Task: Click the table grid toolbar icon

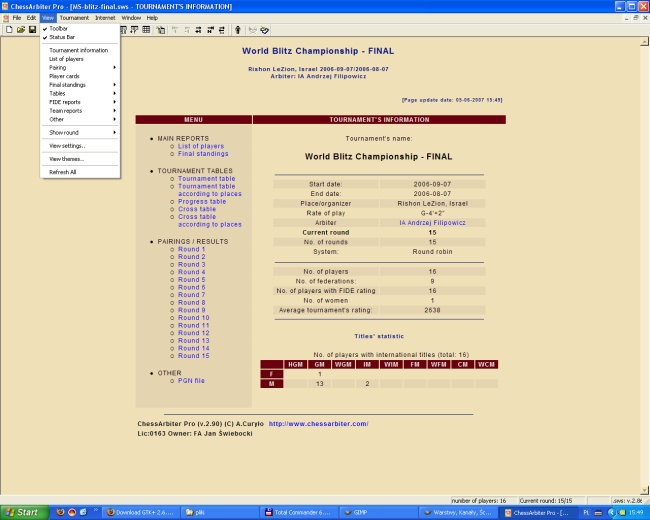Action: pos(146,29)
